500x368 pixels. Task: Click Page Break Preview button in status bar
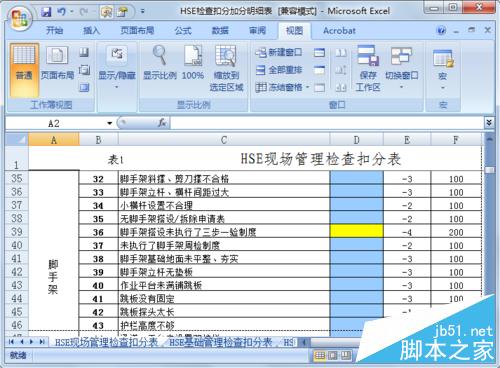pyautogui.click(x=346, y=355)
